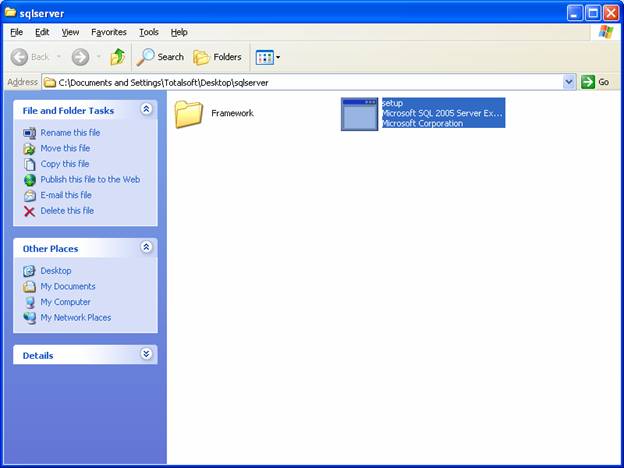
Task: Click the Windows flag logo
Action: [x=606, y=32]
